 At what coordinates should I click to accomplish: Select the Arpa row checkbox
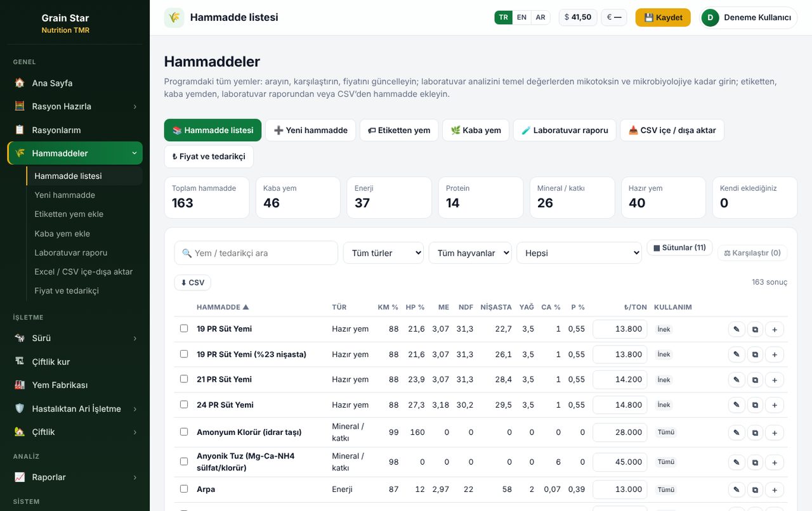click(x=184, y=489)
